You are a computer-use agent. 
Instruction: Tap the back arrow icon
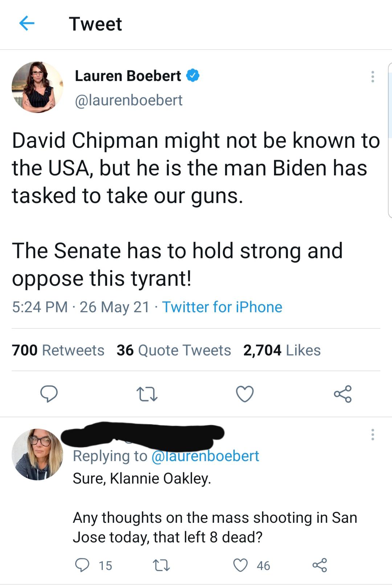(26, 24)
